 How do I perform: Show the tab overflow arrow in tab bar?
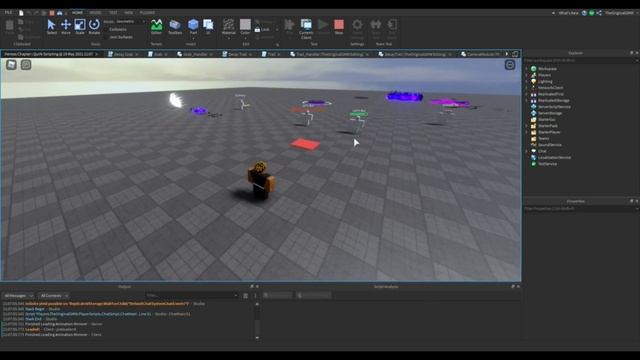click(x=507, y=53)
